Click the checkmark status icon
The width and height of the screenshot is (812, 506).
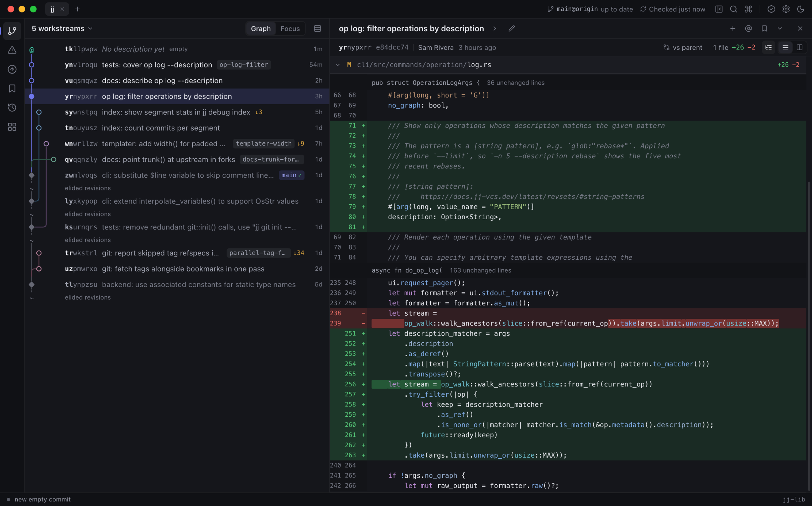coord(771,9)
